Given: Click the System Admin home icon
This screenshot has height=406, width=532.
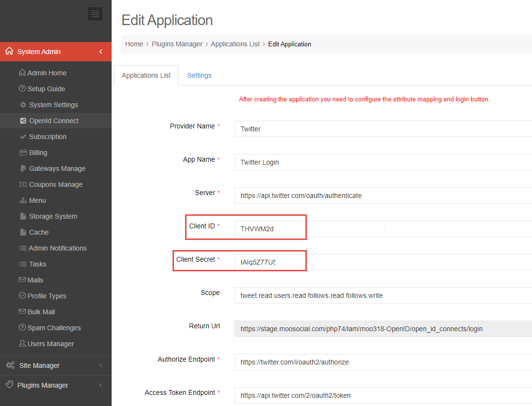Looking at the screenshot, I should pos(9,51).
